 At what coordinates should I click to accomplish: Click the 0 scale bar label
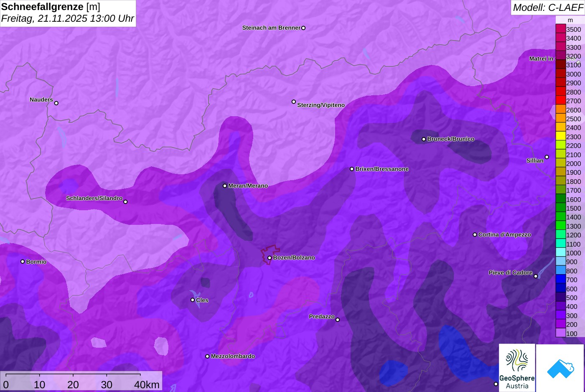point(6,384)
